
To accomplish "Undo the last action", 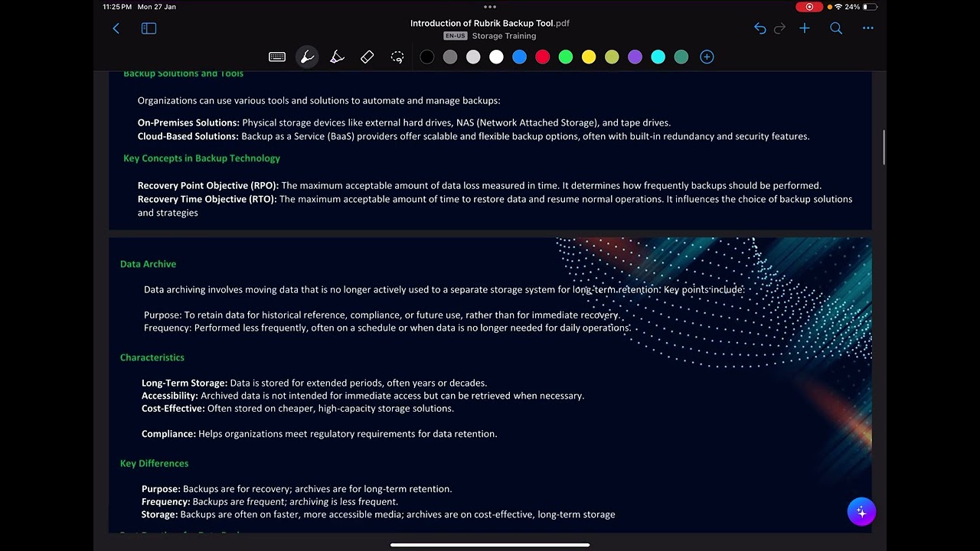I will point(759,28).
